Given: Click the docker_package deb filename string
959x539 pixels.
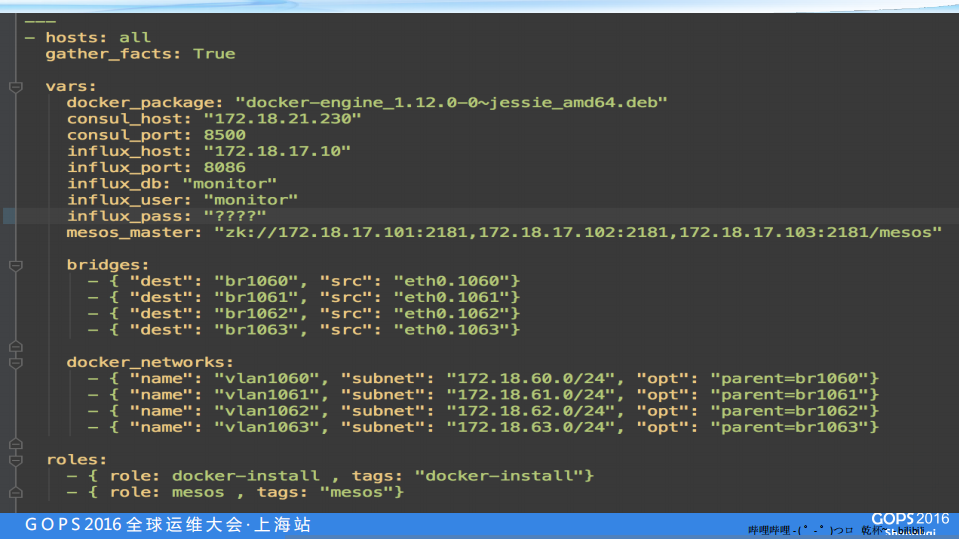Looking at the screenshot, I should [x=450, y=102].
